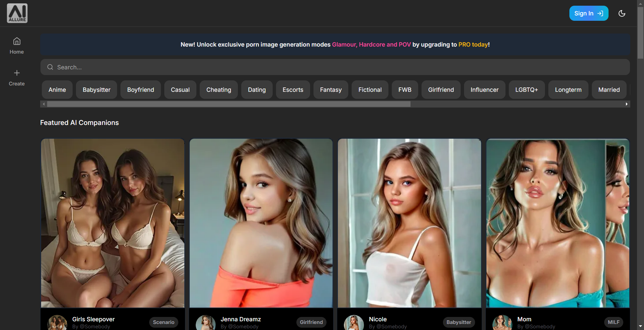Open the Jenna Dreamz card image

pyautogui.click(x=261, y=223)
